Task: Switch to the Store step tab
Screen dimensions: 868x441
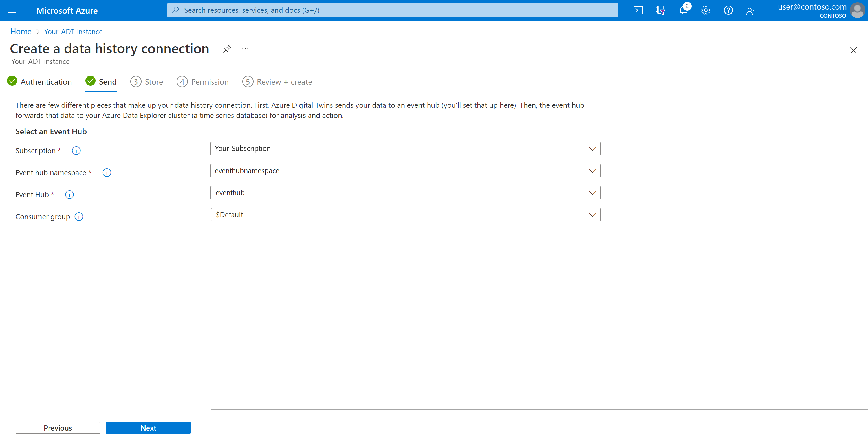Action: pyautogui.click(x=147, y=82)
